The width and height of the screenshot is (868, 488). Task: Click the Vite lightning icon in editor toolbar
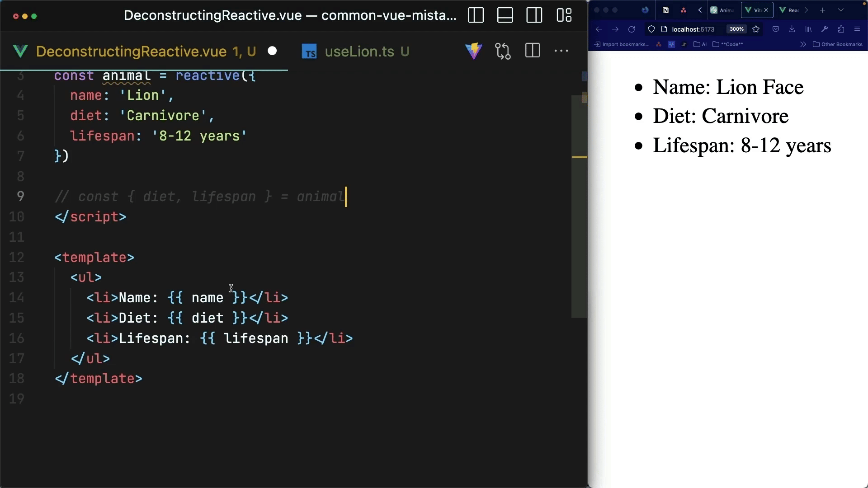click(x=473, y=51)
